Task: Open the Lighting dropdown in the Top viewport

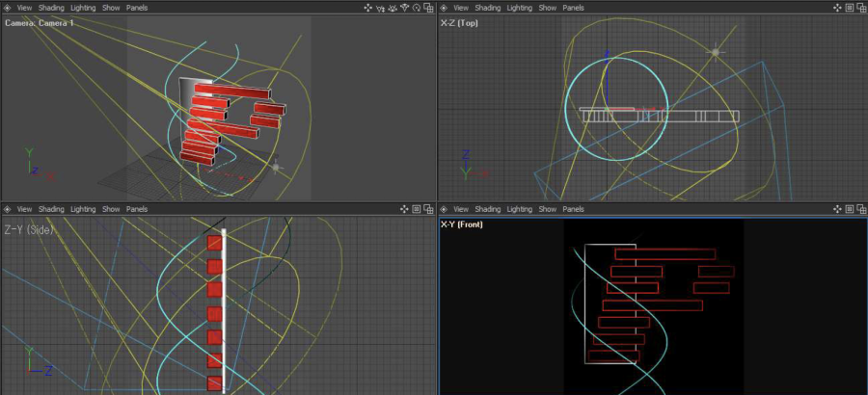Action: coord(518,8)
